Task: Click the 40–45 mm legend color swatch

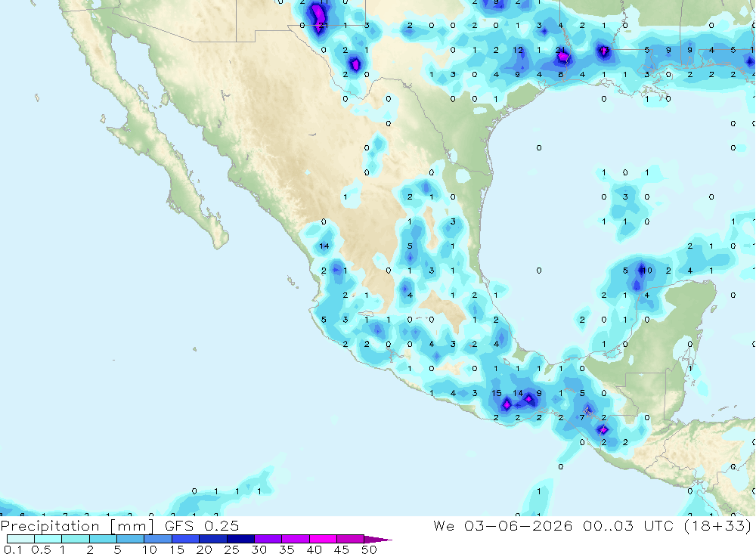Action: pos(323,539)
